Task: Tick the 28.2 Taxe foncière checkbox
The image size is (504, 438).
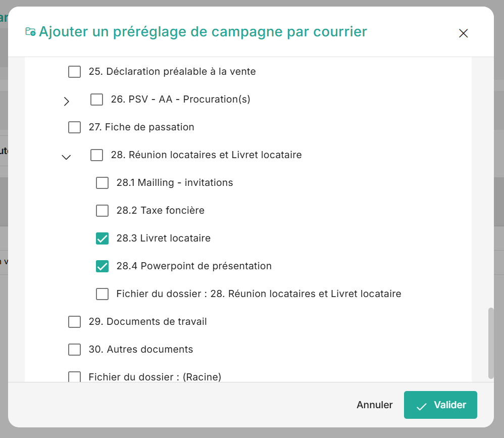Action: (x=102, y=211)
